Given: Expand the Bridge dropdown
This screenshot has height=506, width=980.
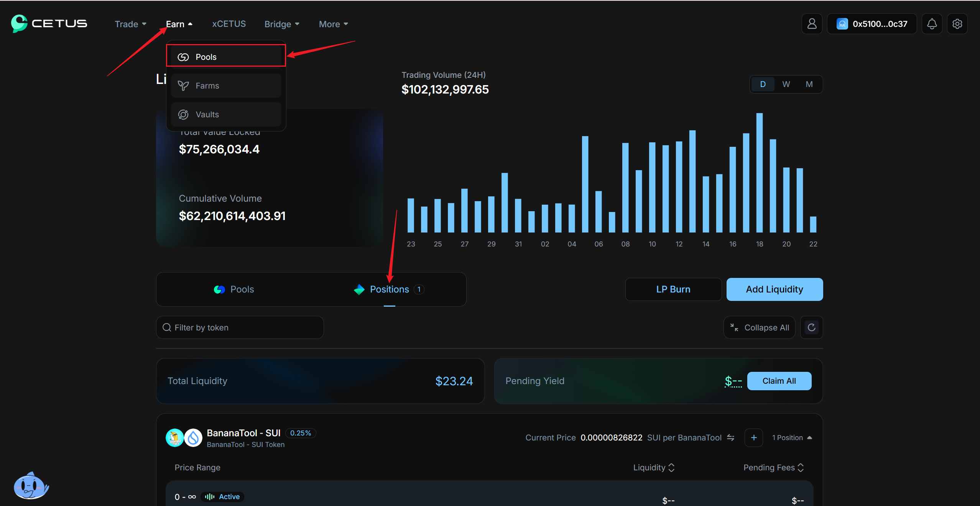Looking at the screenshot, I should (x=282, y=24).
